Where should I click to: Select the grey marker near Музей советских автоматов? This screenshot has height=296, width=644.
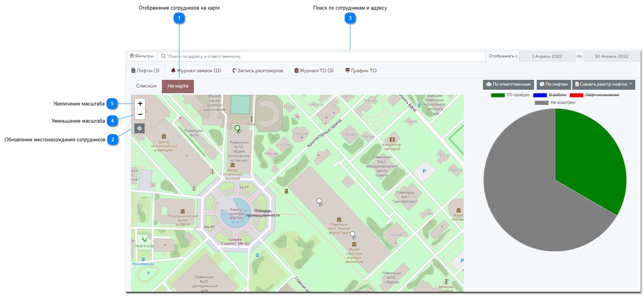[x=353, y=235]
